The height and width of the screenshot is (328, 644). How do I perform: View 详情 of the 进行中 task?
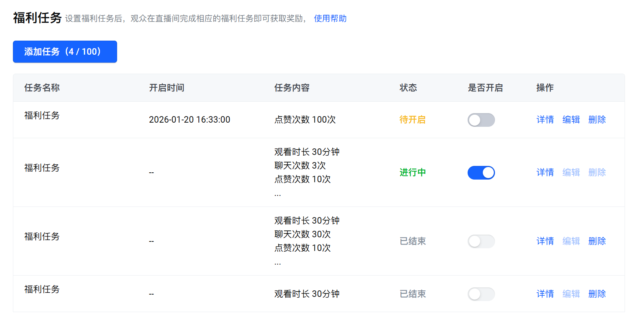(x=545, y=173)
